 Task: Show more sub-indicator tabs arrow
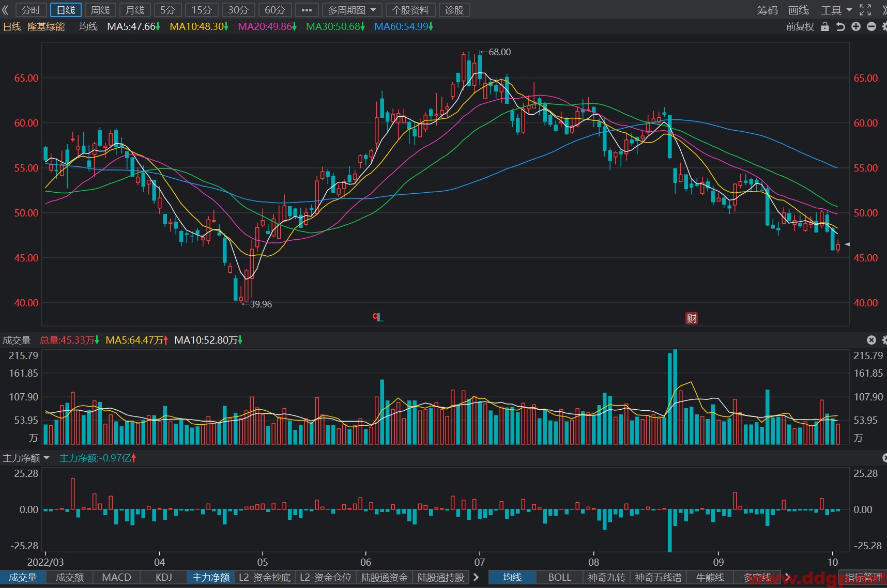(x=476, y=577)
